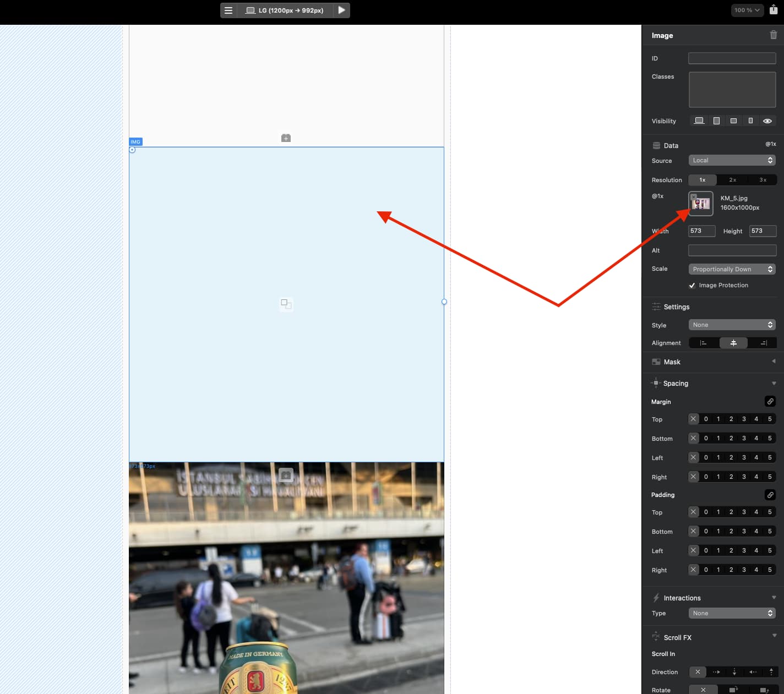The image size is (784, 694).
Task: Toggle the Image Protection checkbox
Action: click(x=692, y=286)
